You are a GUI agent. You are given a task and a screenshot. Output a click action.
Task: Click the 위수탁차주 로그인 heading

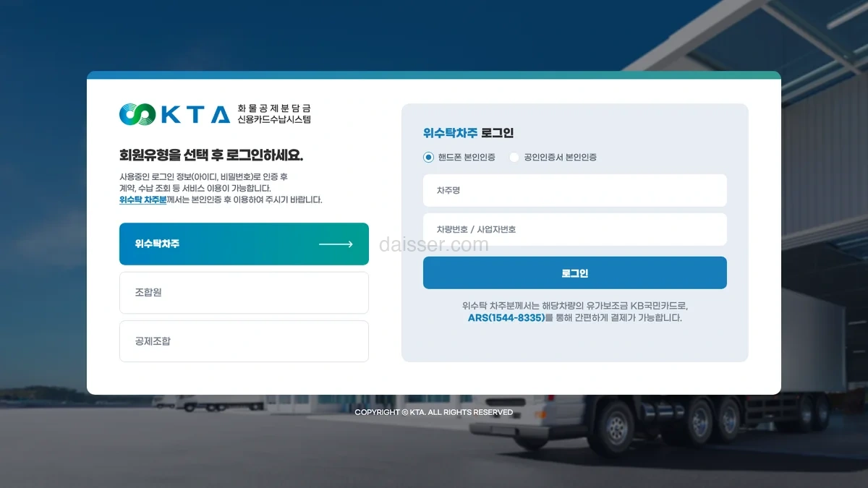468,133
